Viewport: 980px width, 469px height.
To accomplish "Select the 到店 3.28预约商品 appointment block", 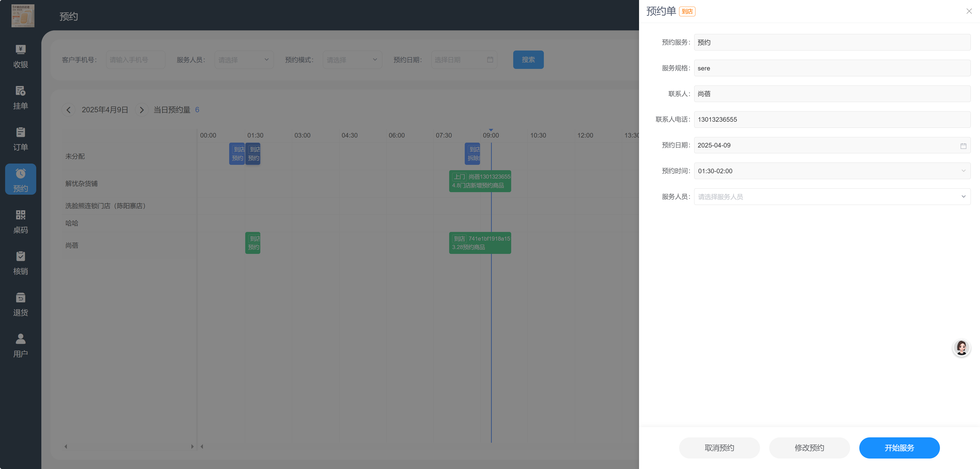I will tap(480, 243).
